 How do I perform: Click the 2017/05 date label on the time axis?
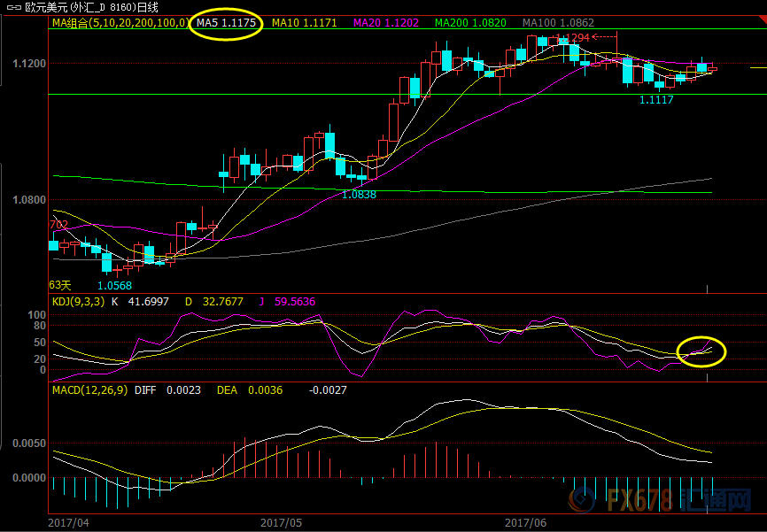click(282, 522)
